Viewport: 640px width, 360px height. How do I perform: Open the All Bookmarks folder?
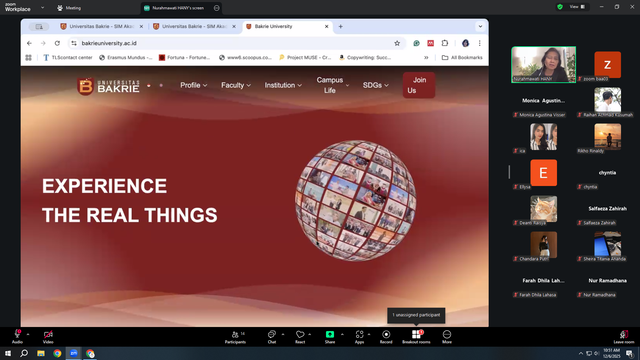(x=462, y=58)
